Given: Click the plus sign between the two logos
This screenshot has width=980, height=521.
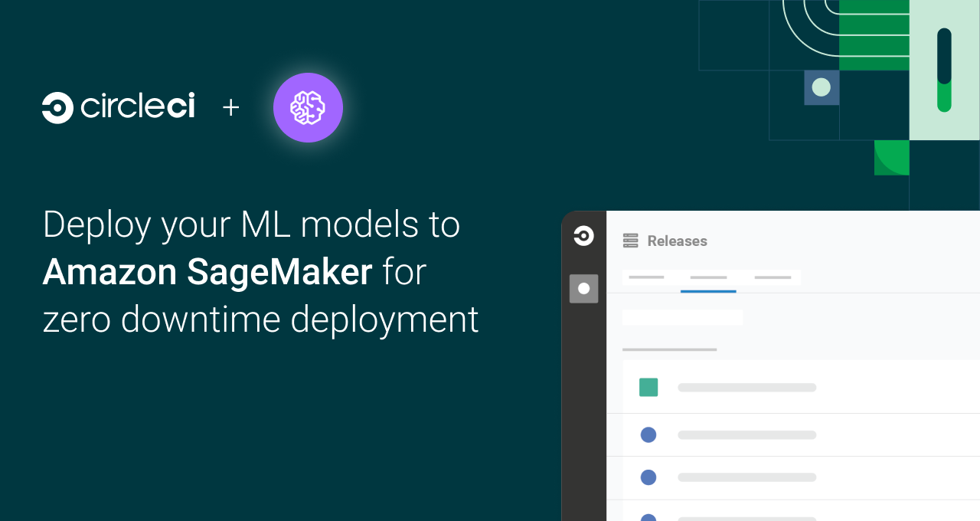Looking at the screenshot, I should tap(230, 107).
